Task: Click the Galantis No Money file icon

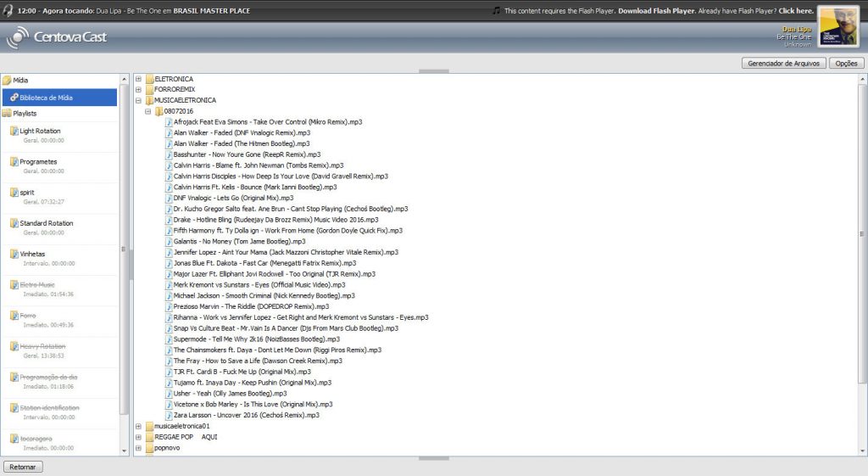Action: (169, 242)
